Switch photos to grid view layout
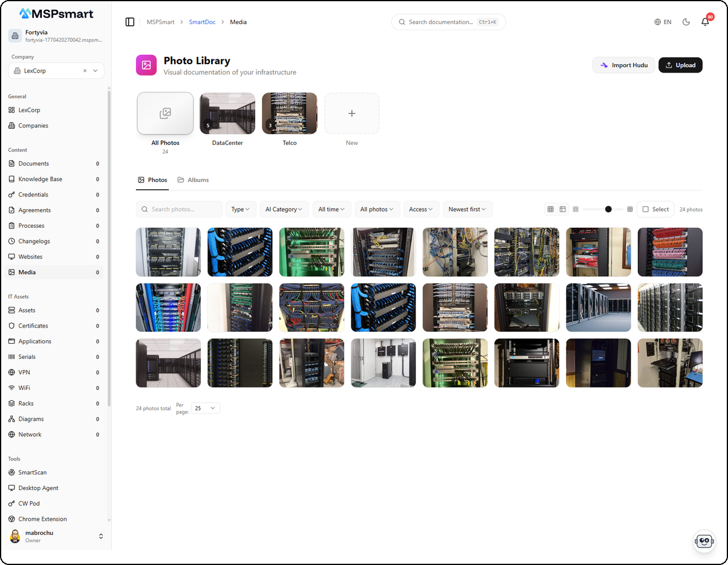Image resolution: width=728 pixels, height=565 pixels. [x=551, y=208]
